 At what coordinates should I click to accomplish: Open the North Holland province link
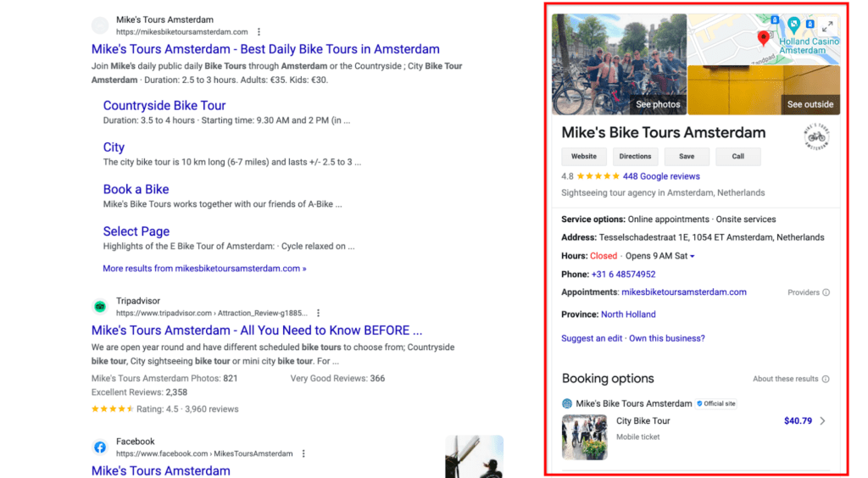[628, 314]
